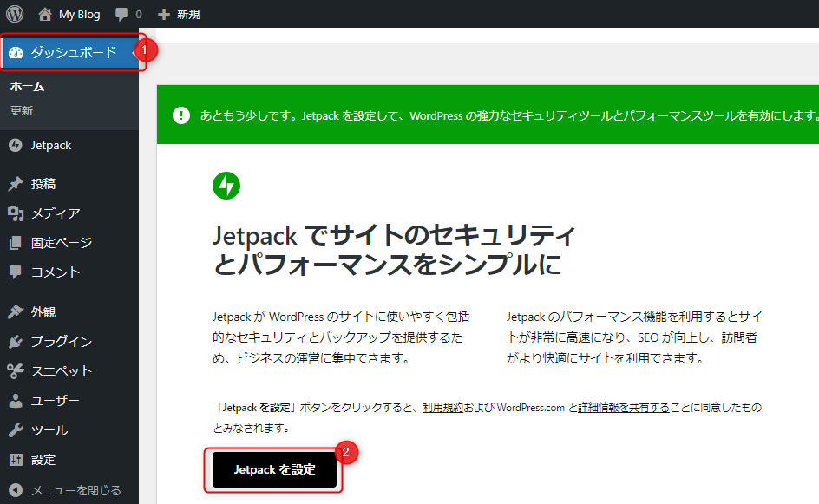
Task: Click the paragraph starting Jetpack が WordPress
Action: coord(341,337)
